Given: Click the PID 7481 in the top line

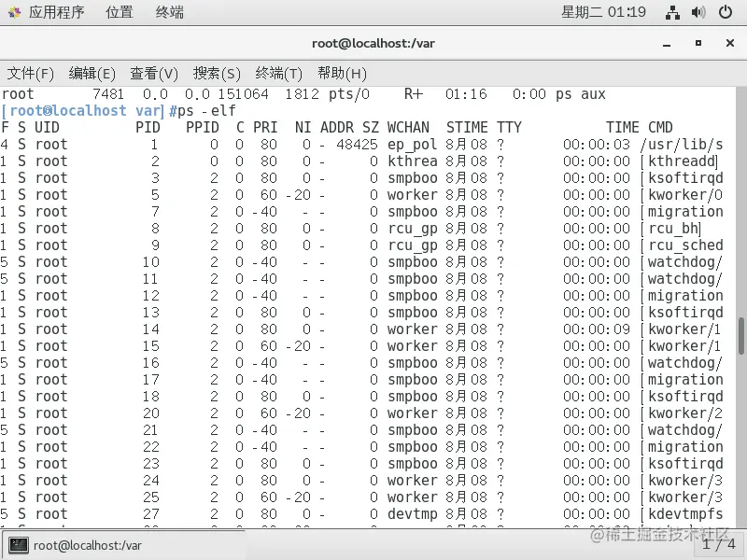Looking at the screenshot, I should [108, 94].
